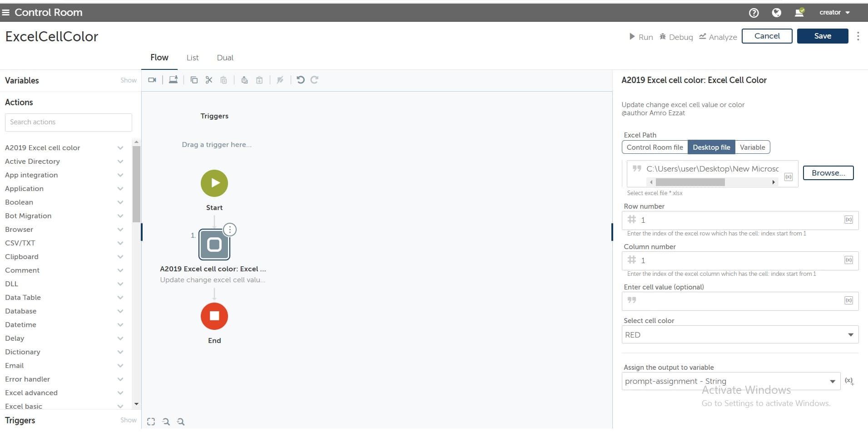Select the End node in flow
The image size is (868, 441).
[x=214, y=316]
